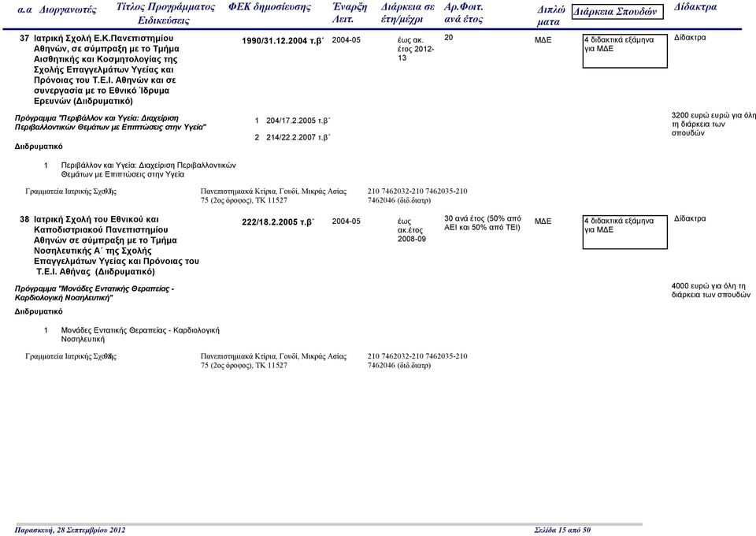The width and height of the screenshot is (756, 536).
Task: Click FEK '214/22.2.2007 τ.β΄'
Action: click(x=298, y=137)
